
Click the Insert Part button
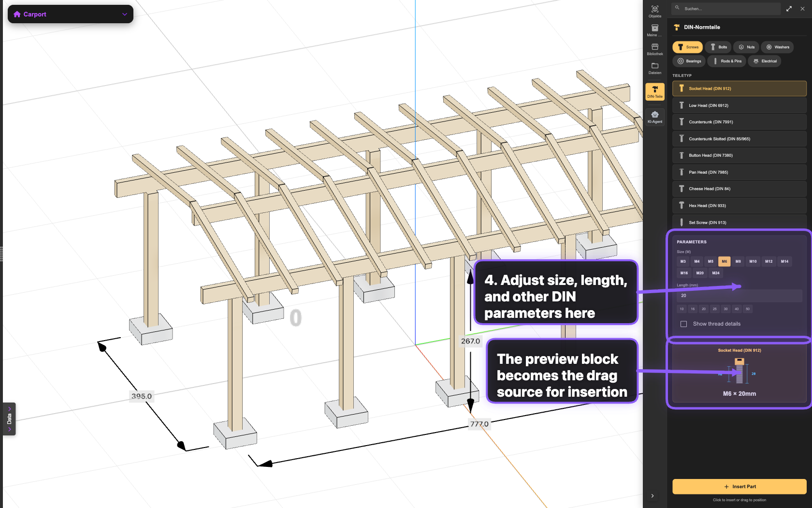[x=740, y=487]
